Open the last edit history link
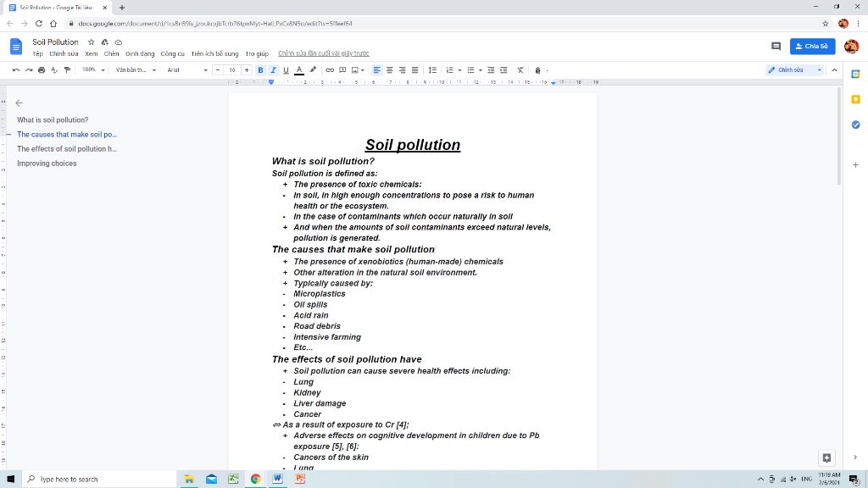868x488 pixels. click(323, 53)
